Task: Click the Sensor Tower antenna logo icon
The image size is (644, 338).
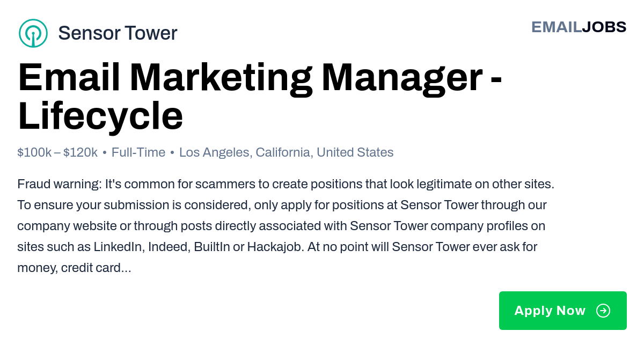Action: click(33, 33)
